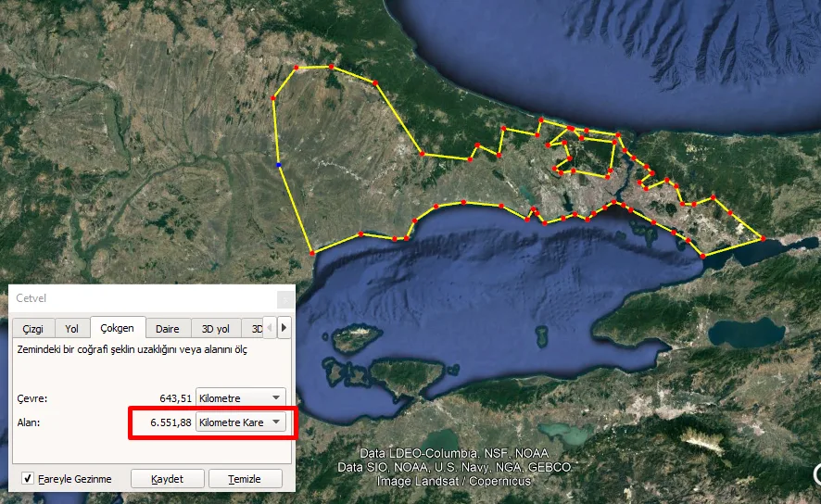Click the Çevre value 643,51
The image size is (821, 504).
click(175, 398)
